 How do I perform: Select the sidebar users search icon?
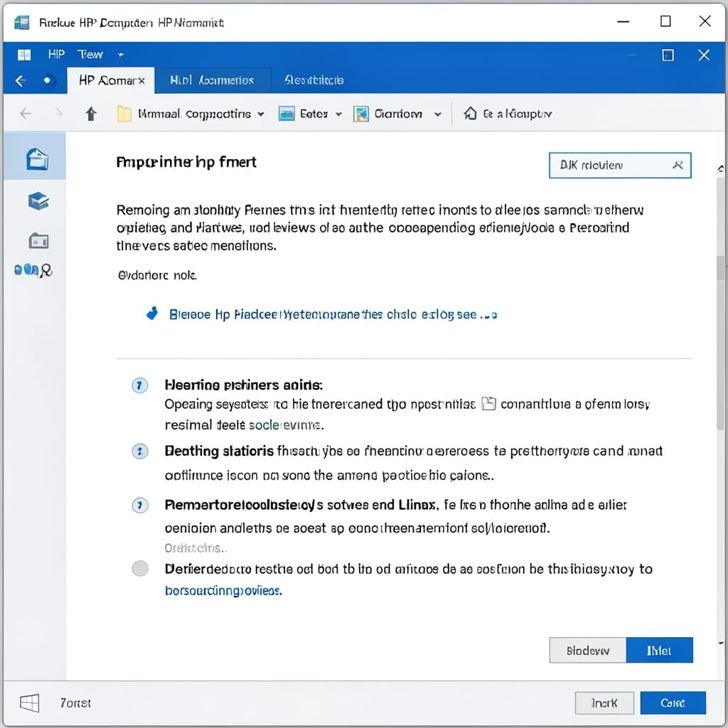(33, 269)
